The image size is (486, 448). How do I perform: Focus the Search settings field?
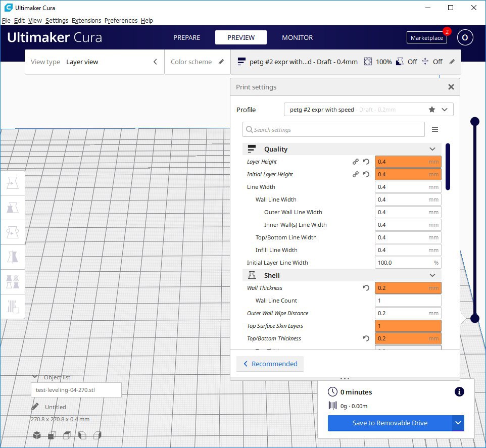(333, 129)
